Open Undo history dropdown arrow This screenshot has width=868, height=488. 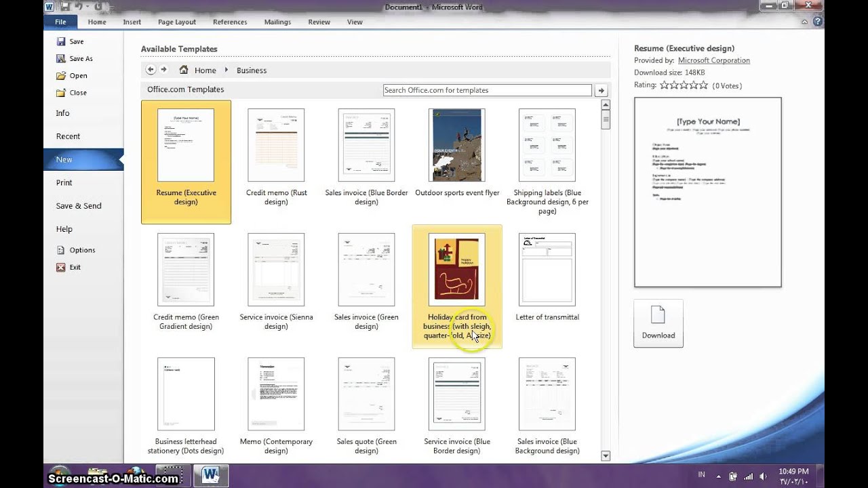[x=87, y=7]
